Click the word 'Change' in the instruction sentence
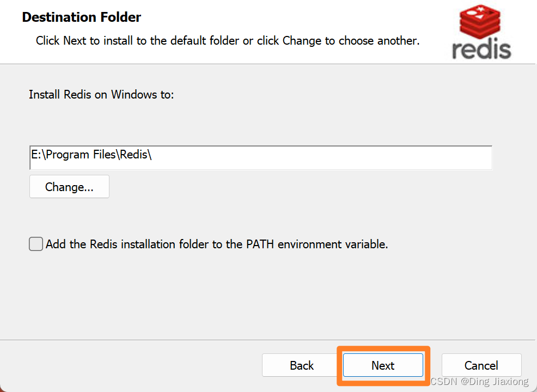This screenshot has width=537, height=392. [302, 41]
